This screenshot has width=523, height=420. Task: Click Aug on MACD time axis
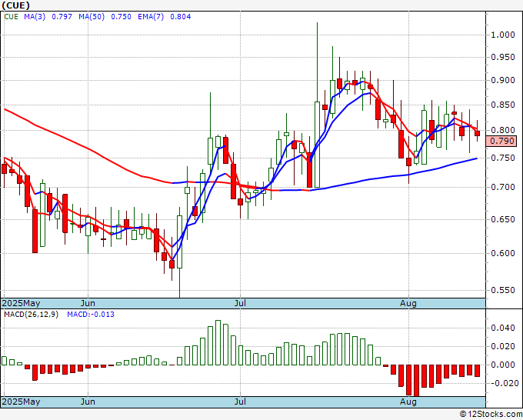click(x=408, y=402)
